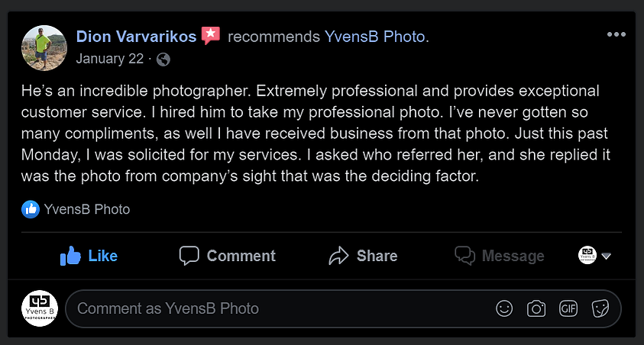Screen dimensions: 644x345
Task: Click the public globe privacy icon
Action: click(163, 60)
